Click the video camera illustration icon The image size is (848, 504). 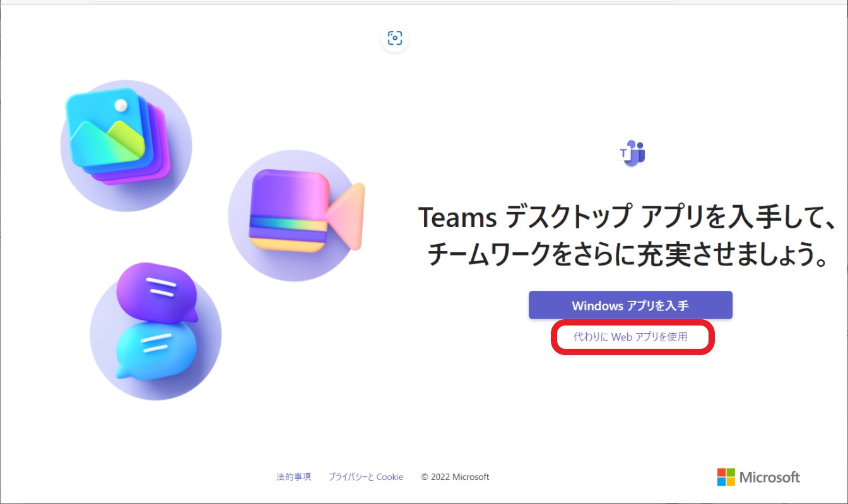[297, 212]
